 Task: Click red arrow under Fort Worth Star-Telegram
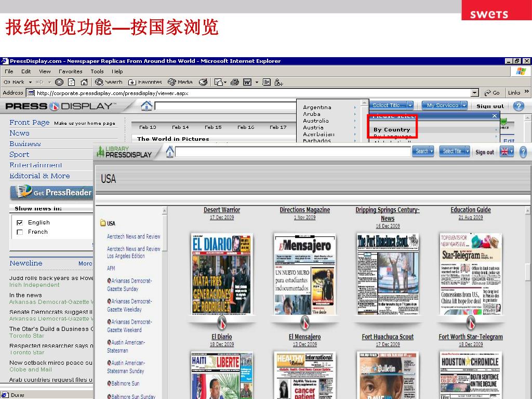click(471, 323)
